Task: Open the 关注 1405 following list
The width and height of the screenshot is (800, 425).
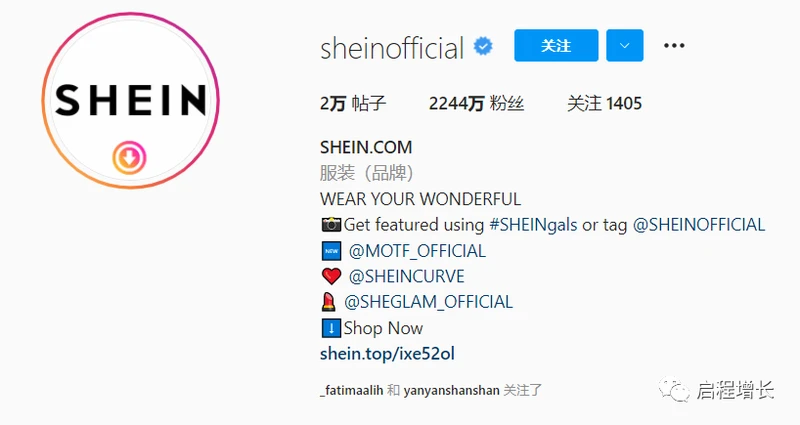Action: pos(605,104)
